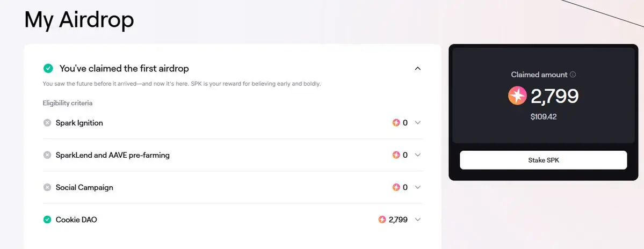Click the green check next to claimed airdrop
This screenshot has height=249, width=644.
click(x=48, y=68)
